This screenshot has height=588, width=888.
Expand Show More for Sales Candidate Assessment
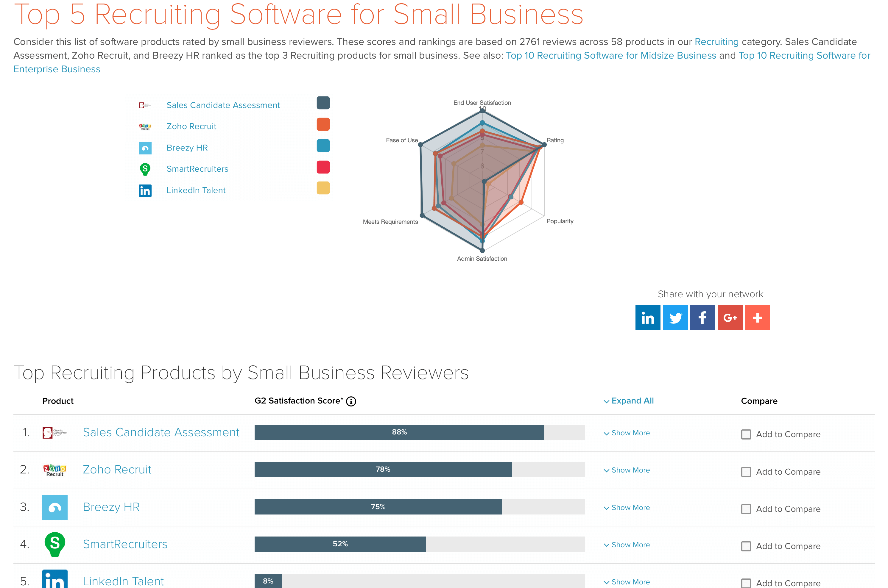[627, 433]
